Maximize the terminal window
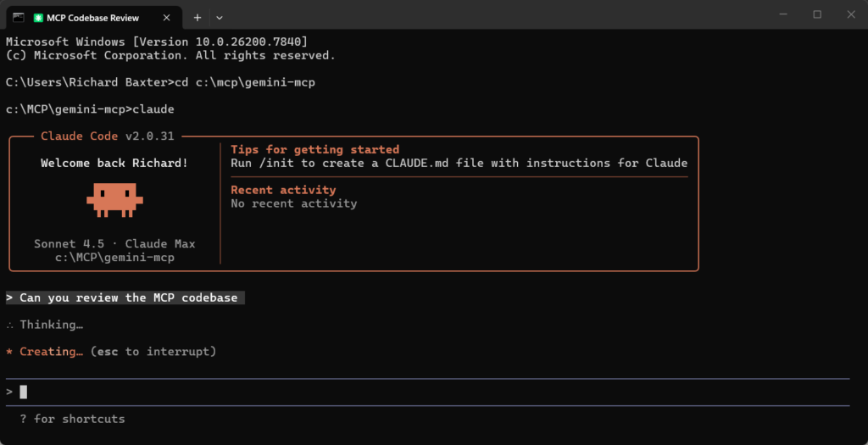Screen dimensions: 868x445 pyautogui.click(x=817, y=15)
